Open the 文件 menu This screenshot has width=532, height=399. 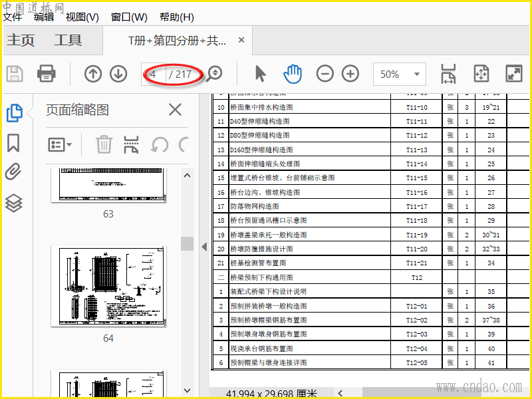point(13,17)
